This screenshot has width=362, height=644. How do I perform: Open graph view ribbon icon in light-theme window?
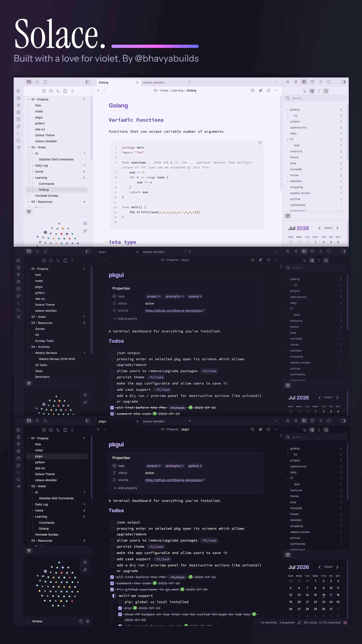click(x=19, y=105)
